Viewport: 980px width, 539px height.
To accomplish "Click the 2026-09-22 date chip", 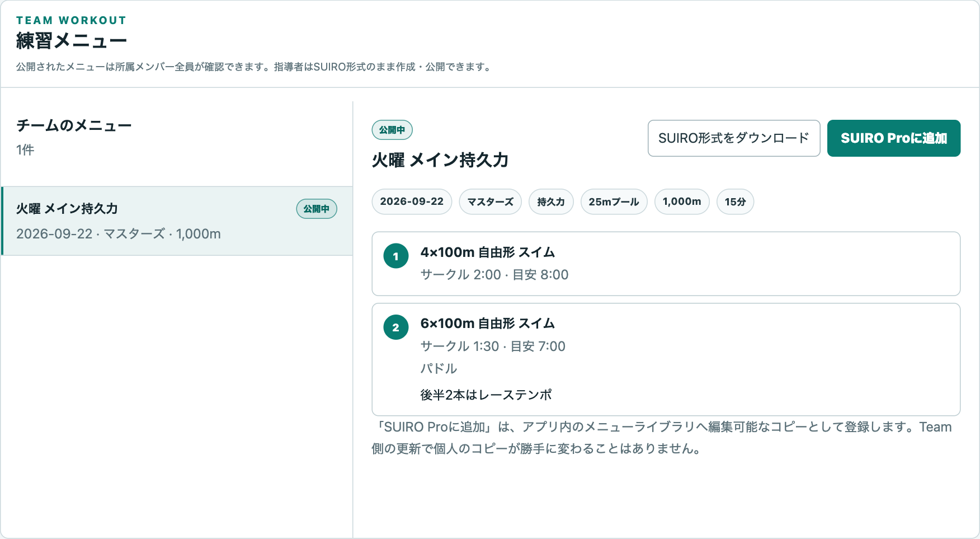I will click(x=412, y=201).
